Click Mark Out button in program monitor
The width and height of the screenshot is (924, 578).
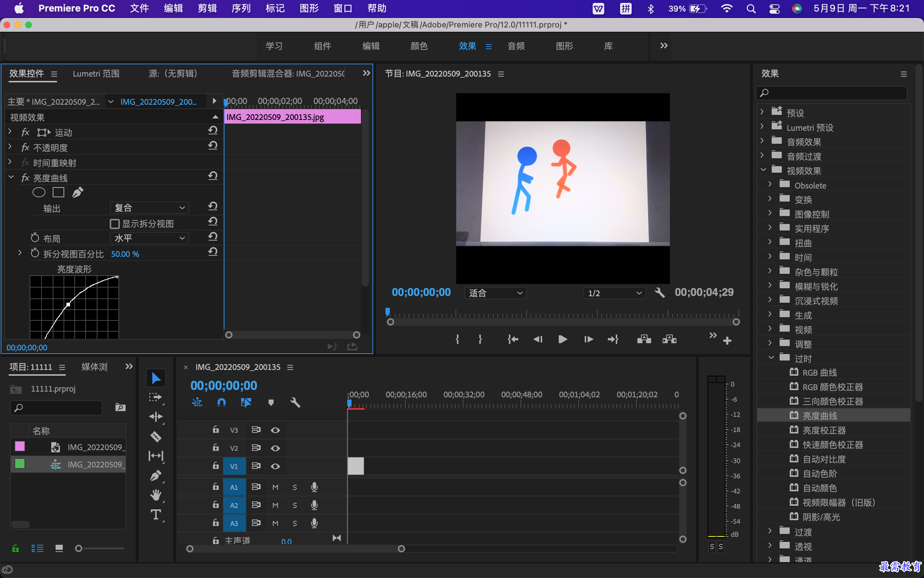(x=480, y=339)
